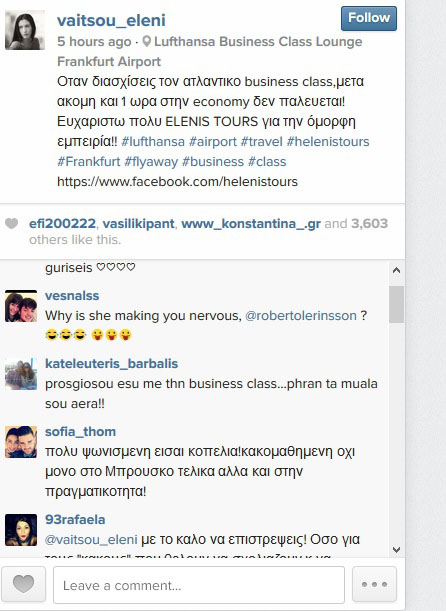Click the location pin icon near Lufthansa
The width and height of the screenshot is (446, 611).
point(146,41)
